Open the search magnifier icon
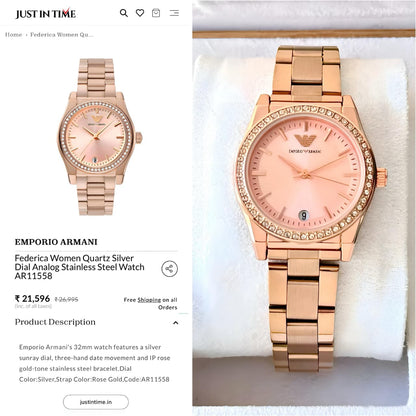This screenshot has width=416, height=416. pyautogui.click(x=124, y=13)
